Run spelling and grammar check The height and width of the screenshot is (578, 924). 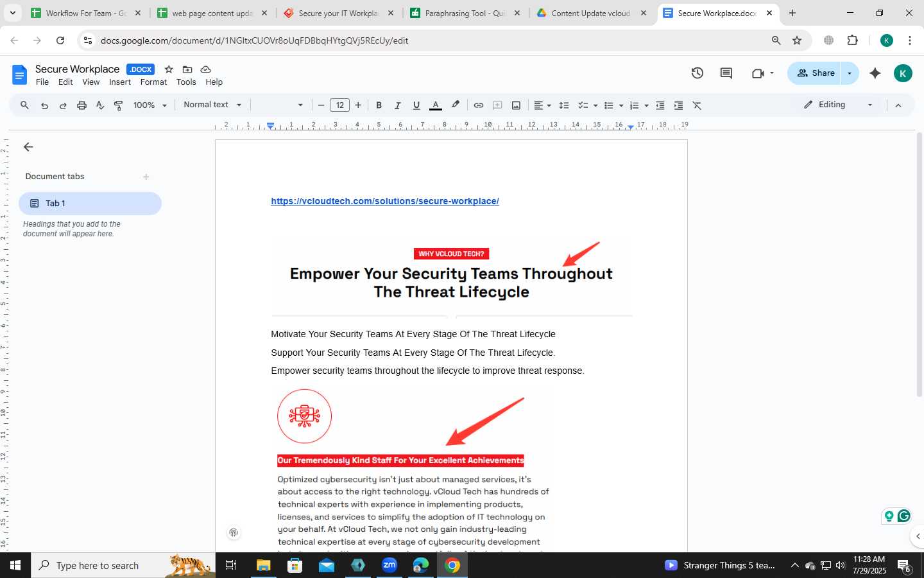[x=100, y=105]
